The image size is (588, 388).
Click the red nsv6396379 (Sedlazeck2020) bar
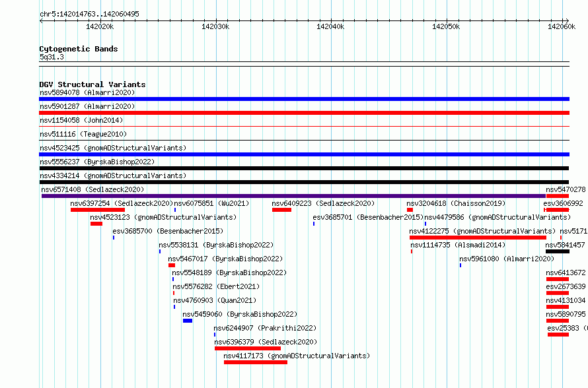tap(248, 348)
